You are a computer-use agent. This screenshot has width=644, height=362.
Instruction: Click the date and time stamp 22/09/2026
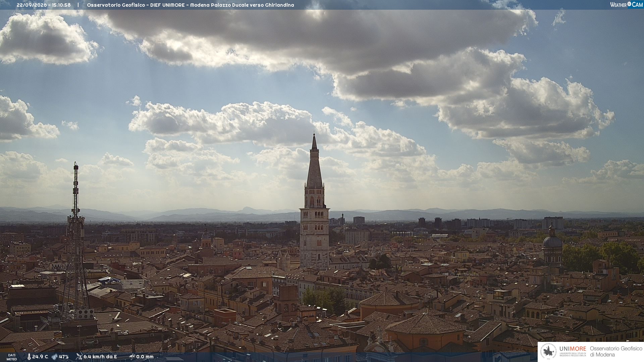[x=44, y=5]
